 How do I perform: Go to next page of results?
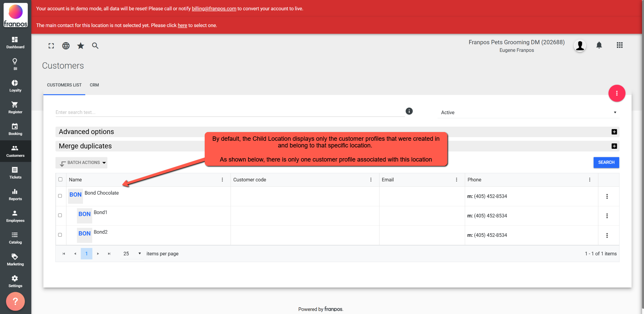pos(98,254)
